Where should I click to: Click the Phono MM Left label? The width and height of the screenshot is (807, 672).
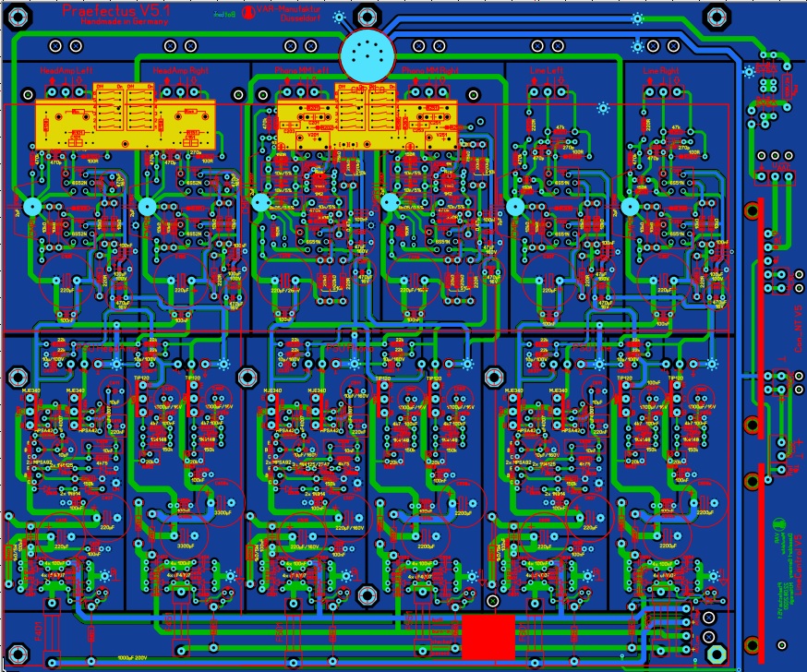pyautogui.click(x=302, y=70)
